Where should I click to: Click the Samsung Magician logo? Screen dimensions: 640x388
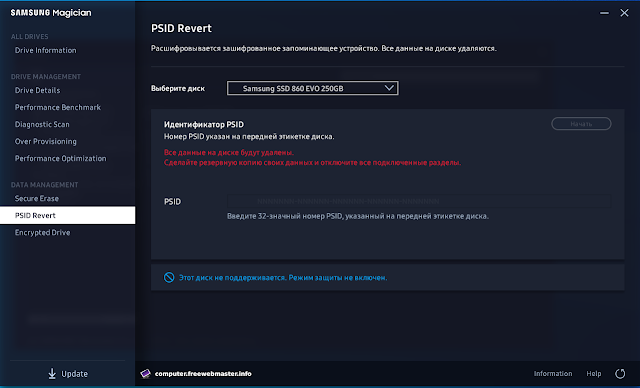pos(51,13)
